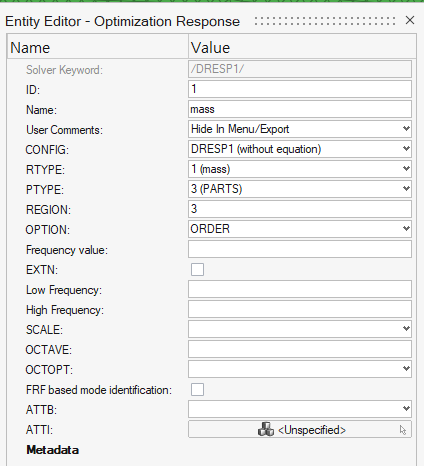The image size is (424, 466).
Task: Toggle FRF based mode identification checkbox
Action: [x=197, y=389]
